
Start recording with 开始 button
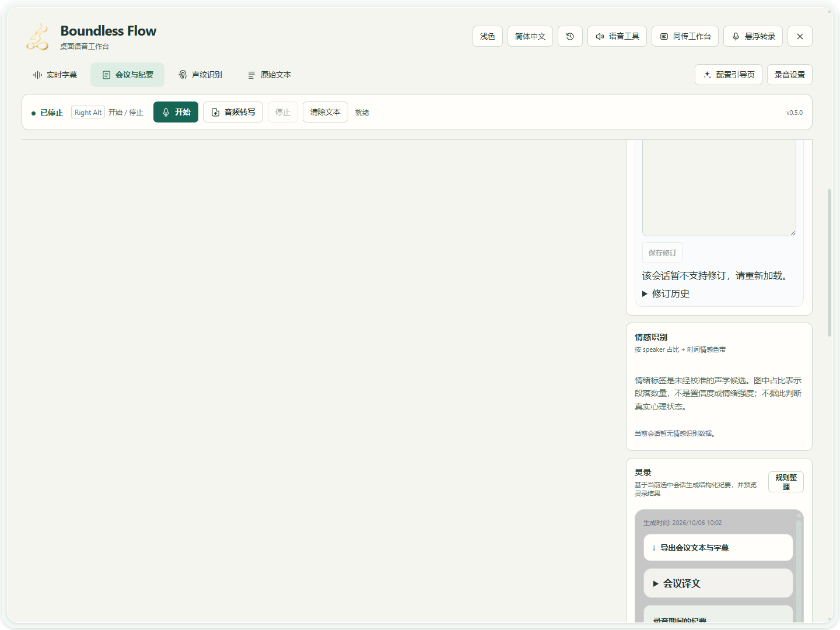176,112
